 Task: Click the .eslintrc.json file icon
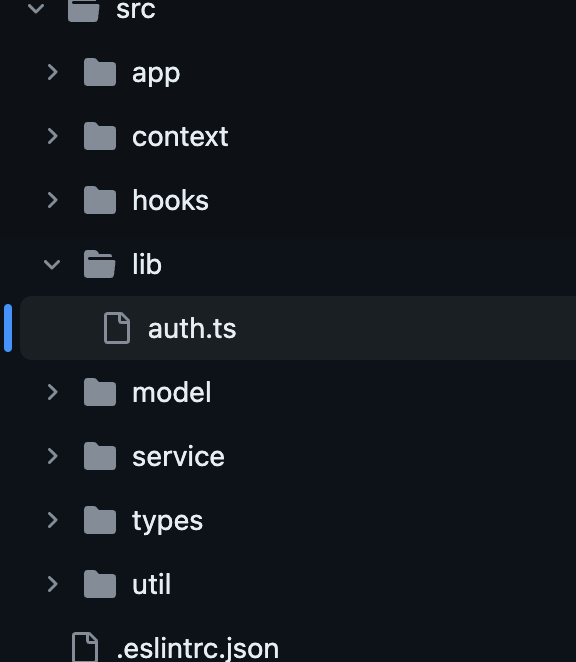(85, 647)
